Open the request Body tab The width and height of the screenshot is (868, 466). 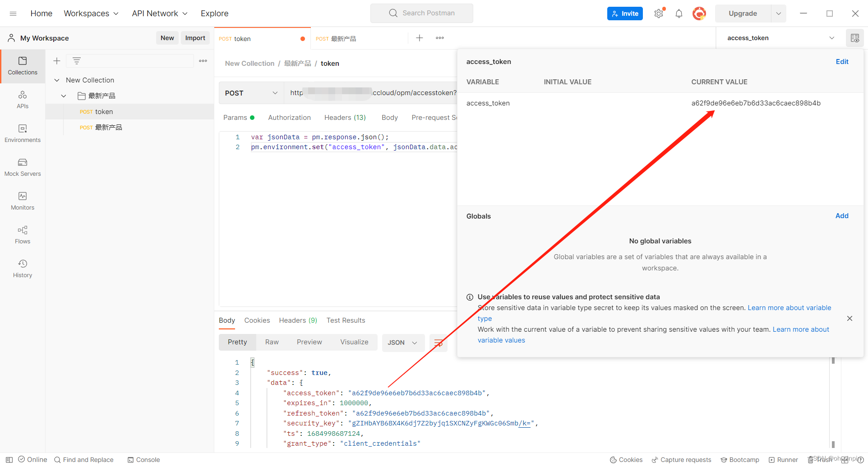pyautogui.click(x=390, y=118)
